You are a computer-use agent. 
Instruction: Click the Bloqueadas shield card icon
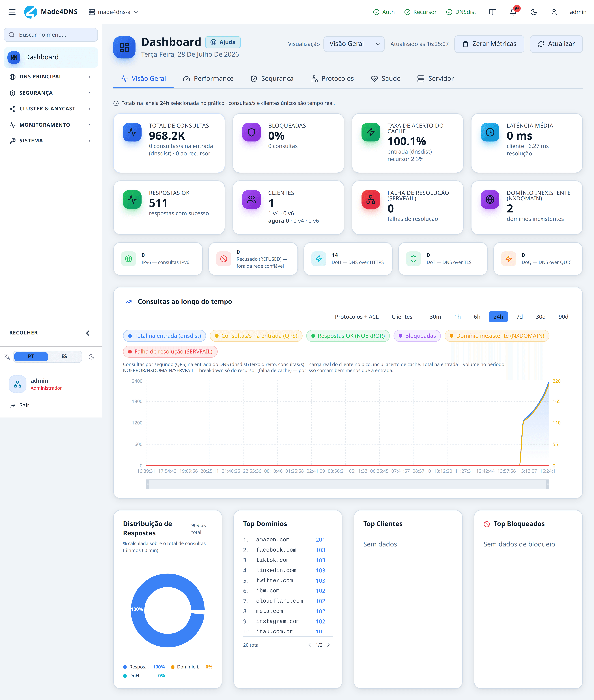point(252,132)
